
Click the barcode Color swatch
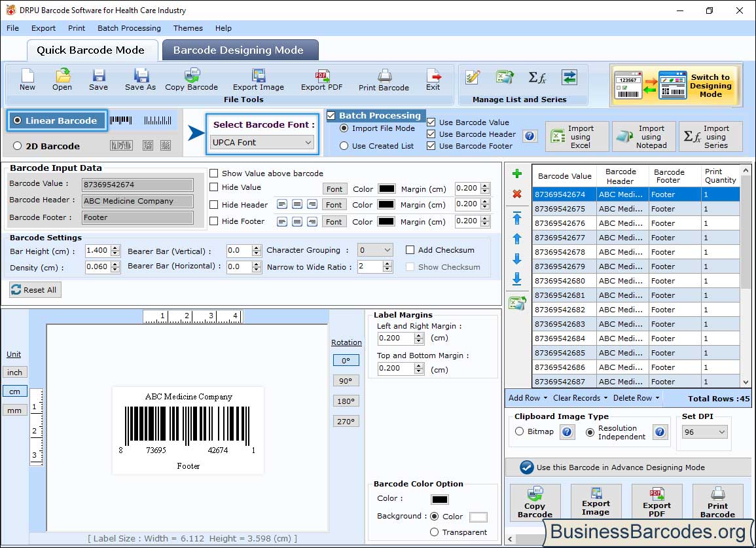[439, 500]
